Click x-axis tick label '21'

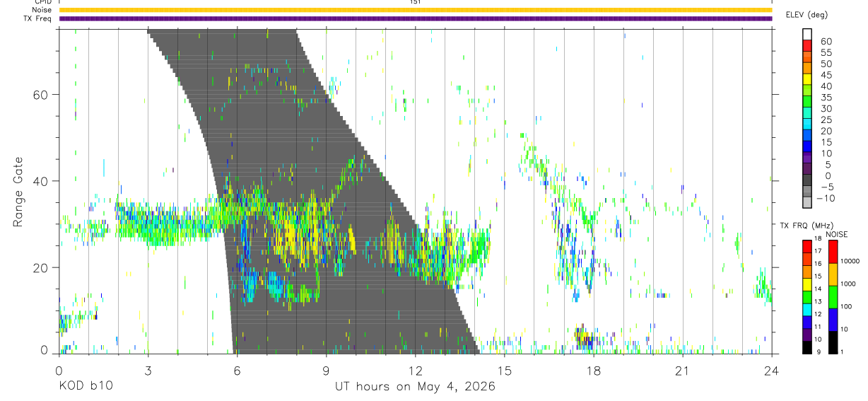(x=682, y=371)
